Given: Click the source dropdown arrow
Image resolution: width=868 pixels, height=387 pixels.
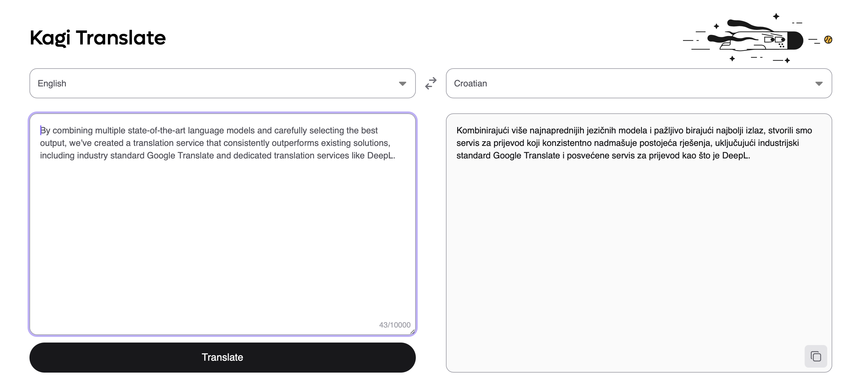Looking at the screenshot, I should point(402,84).
